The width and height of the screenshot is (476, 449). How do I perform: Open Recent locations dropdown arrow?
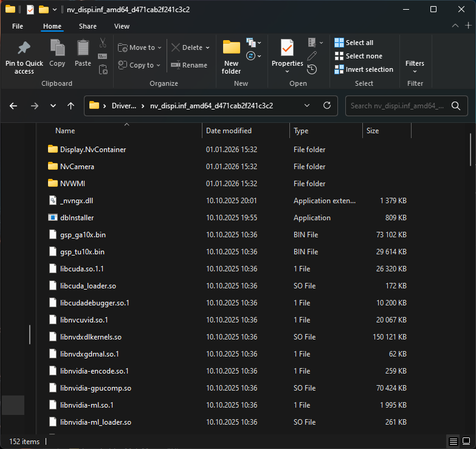53,106
